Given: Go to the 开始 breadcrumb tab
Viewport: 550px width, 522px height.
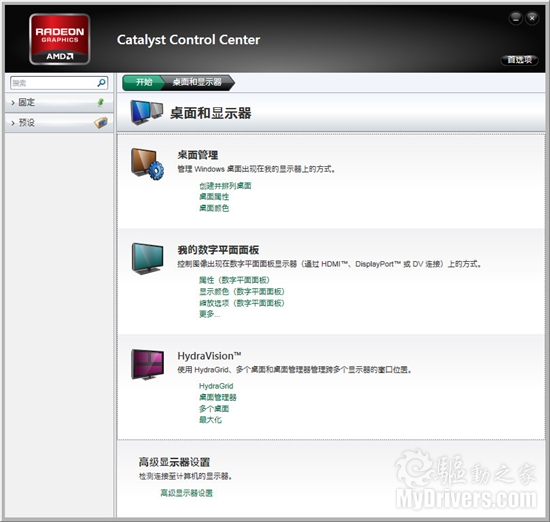Looking at the screenshot, I should pyautogui.click(x=143, y=82).
